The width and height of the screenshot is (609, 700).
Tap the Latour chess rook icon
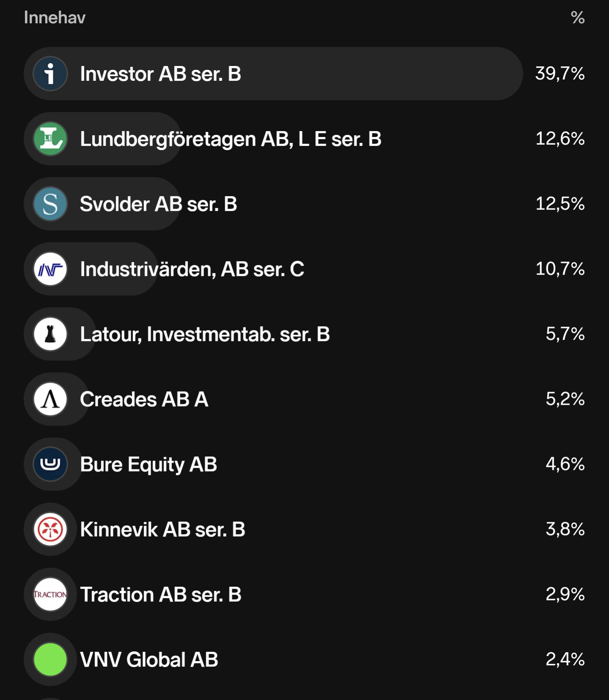click(50, 334)
